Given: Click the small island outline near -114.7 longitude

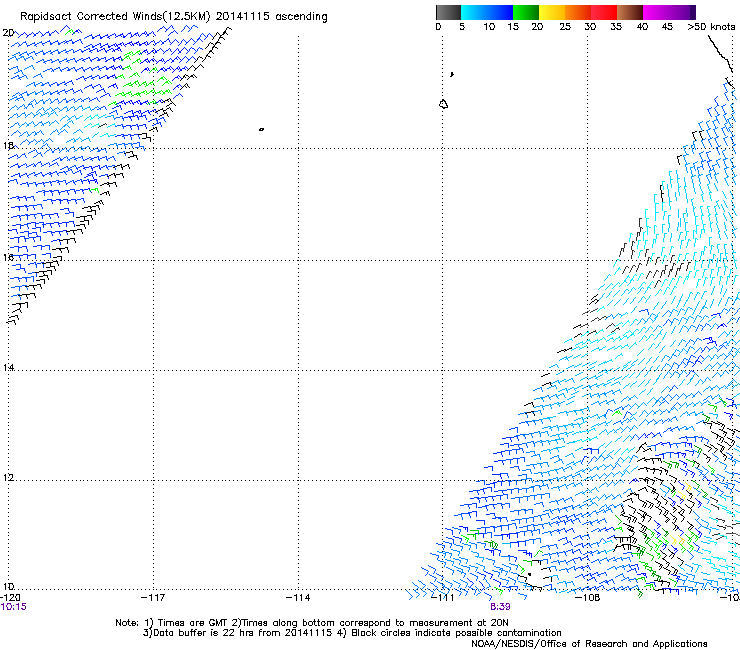Looking at the screenshot, I should (261, 129).
